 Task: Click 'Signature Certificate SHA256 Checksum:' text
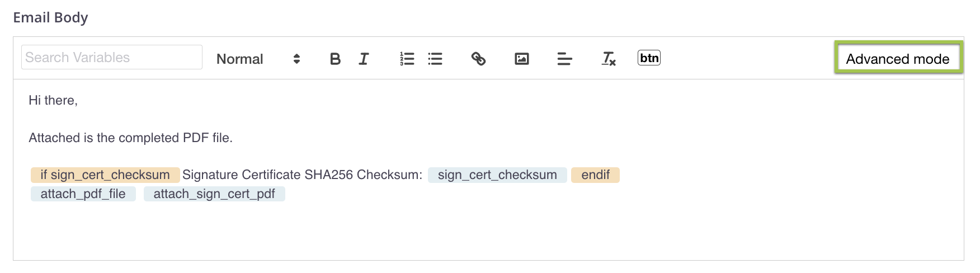click(x=302, y=175)
